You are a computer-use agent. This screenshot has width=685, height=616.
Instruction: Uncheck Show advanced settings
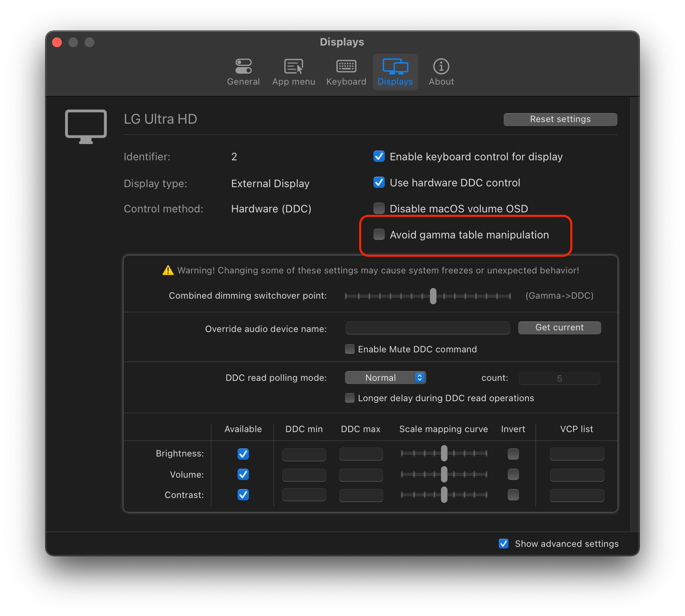[503, 544]
